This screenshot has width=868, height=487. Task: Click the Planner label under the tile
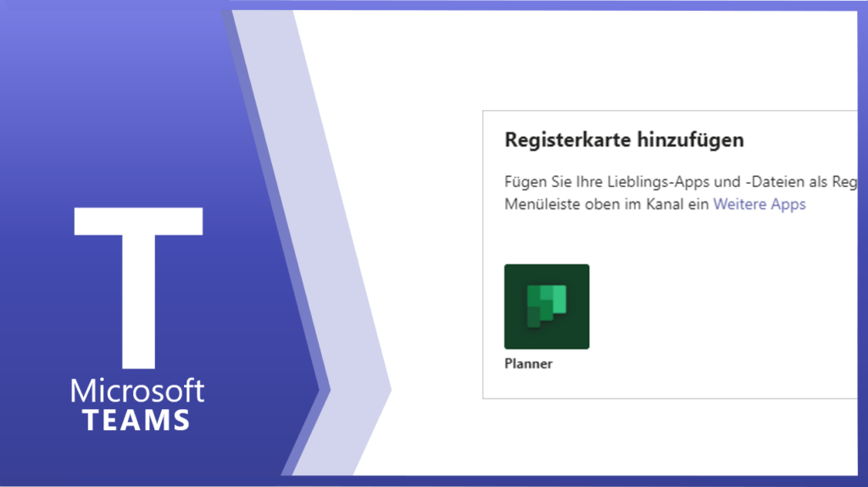(528, 363)
